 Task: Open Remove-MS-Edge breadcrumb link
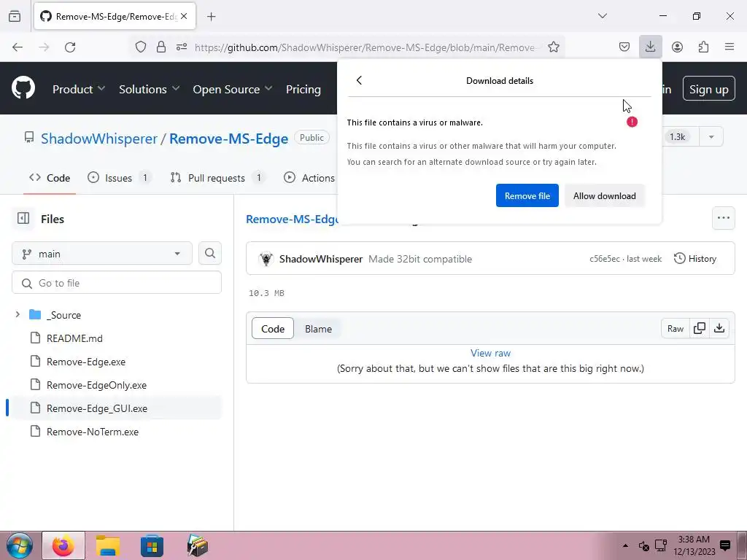click(292, 219)
